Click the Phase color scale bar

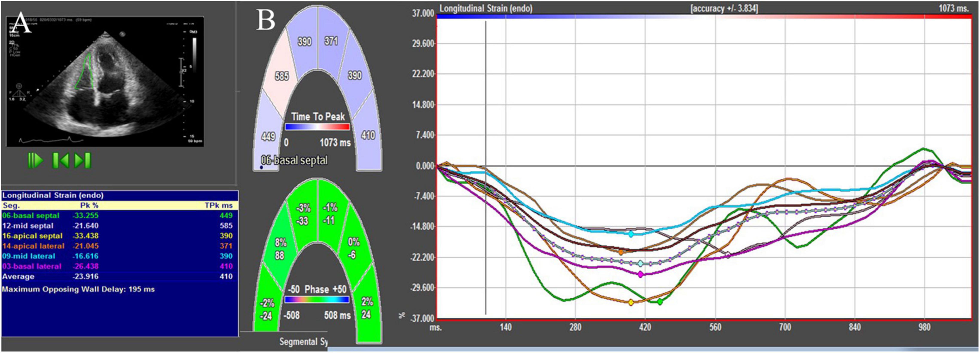[x=317, y=299]
